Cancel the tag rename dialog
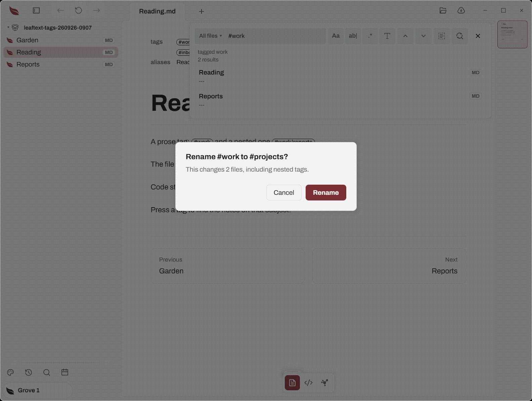The image size is (532, 401). (x=284, y=192)
